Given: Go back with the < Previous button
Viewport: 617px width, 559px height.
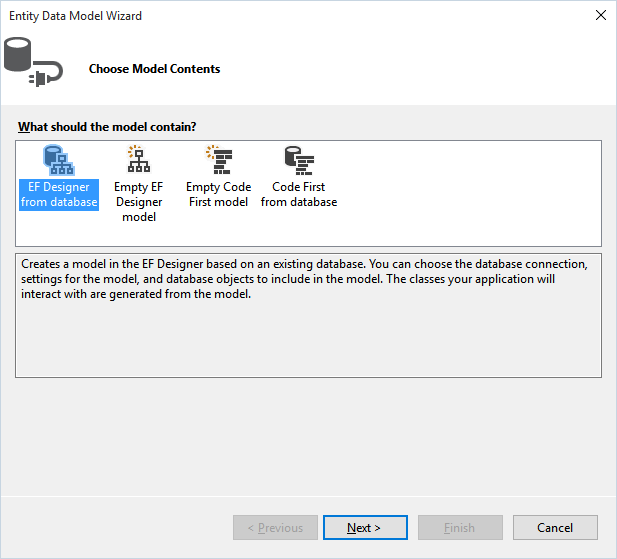Looking at the screenshot, I should (x=275, y=528).
